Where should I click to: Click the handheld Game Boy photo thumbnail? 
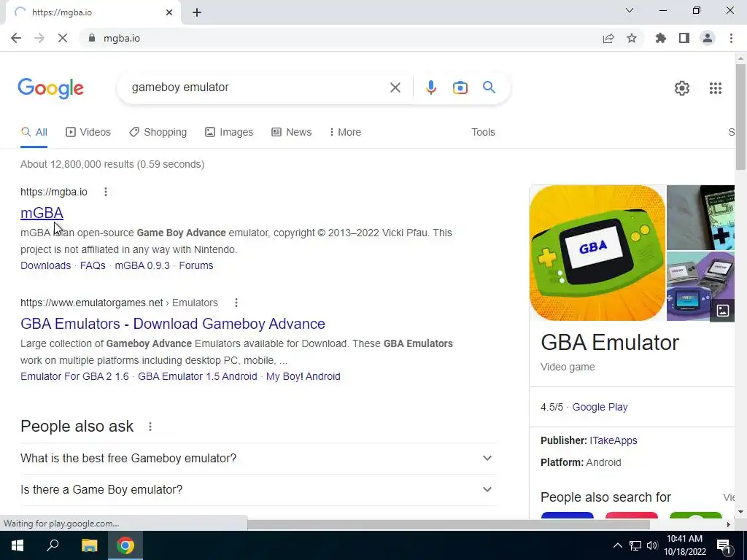click(700, 217)
